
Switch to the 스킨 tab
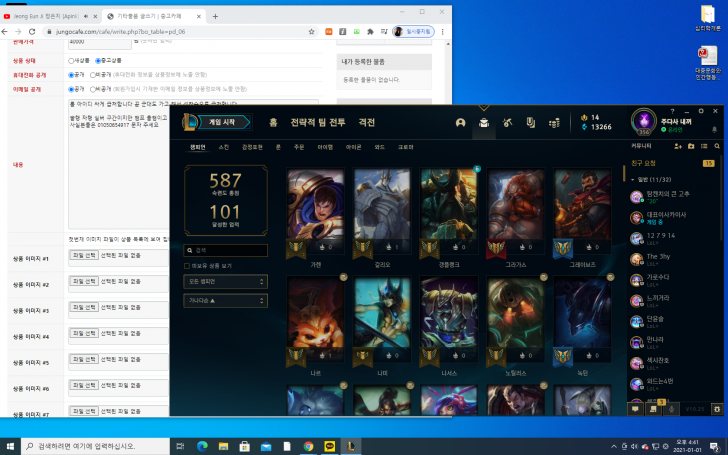223,147
